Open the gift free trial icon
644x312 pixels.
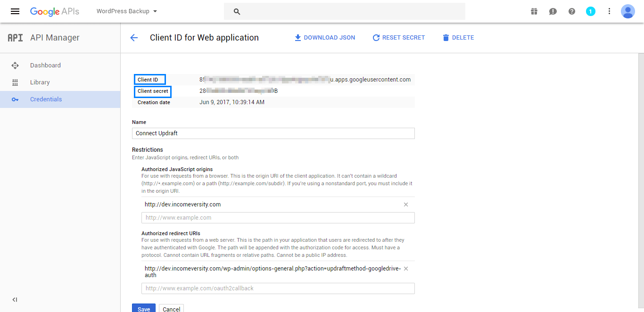point(534,11)
